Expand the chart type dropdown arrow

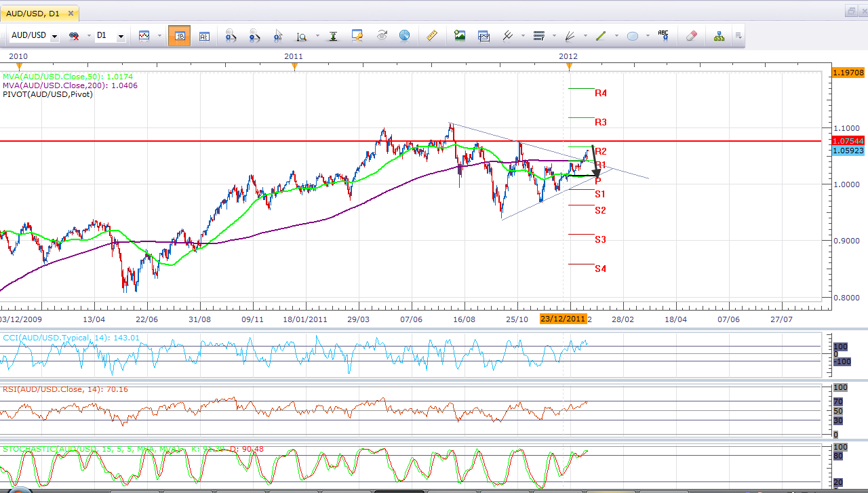(x=159, y=36)
